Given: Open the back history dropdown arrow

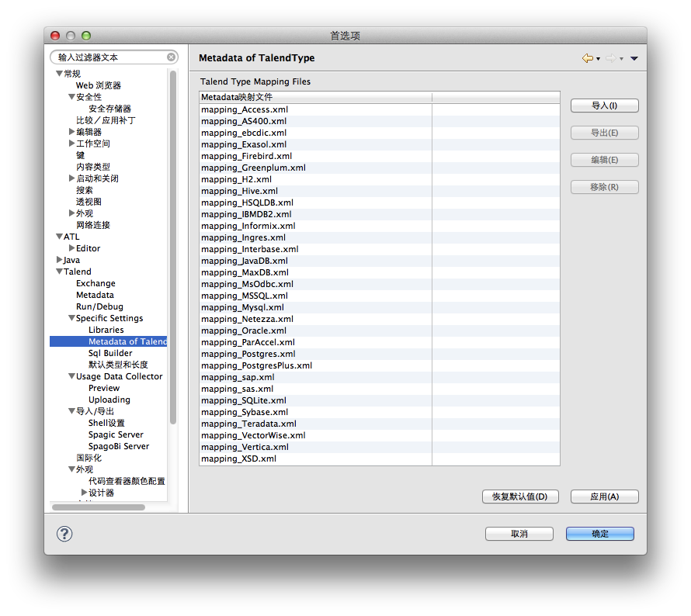Looking at the screenshot, I should pos(598,59).
